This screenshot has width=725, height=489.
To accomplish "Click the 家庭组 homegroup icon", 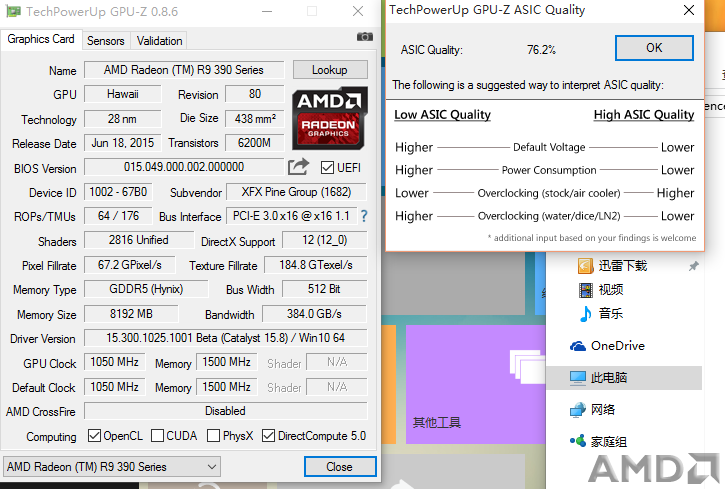I will tap(578, 441).
